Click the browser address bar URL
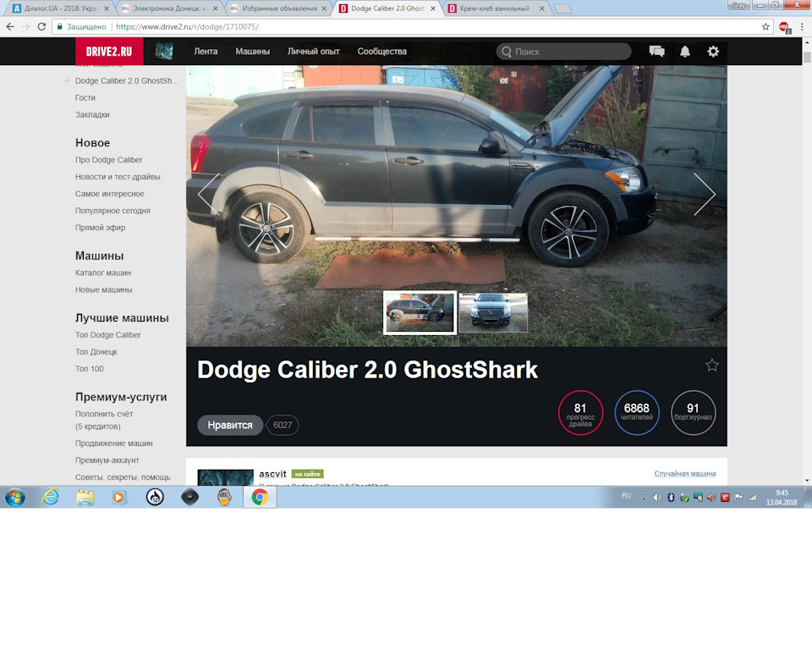The image size is (812, 655). (x=187, y=26)
